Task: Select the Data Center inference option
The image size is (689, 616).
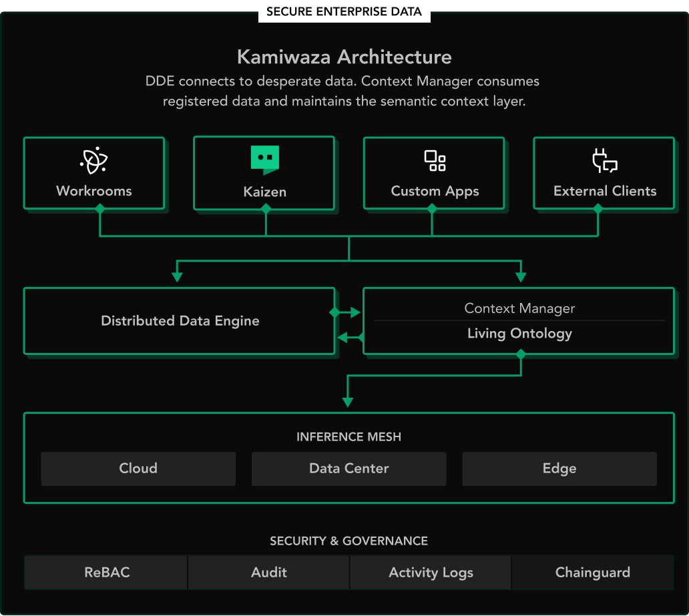Action: click(x=349, y=469)
